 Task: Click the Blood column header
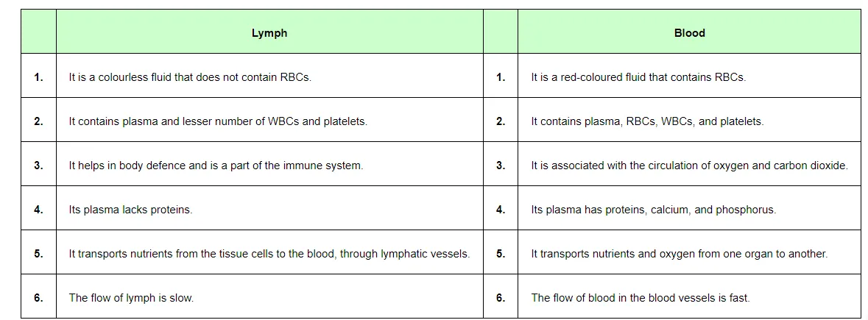pos(689,33)
